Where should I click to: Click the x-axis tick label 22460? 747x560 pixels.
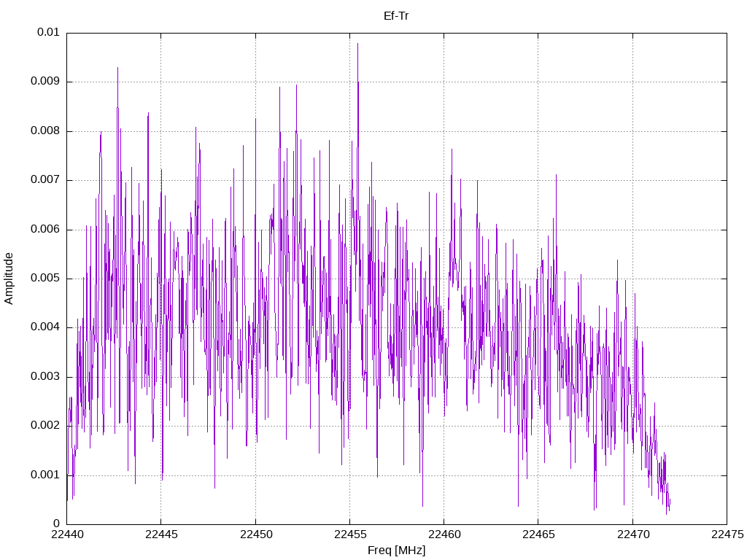coord(444,534)
